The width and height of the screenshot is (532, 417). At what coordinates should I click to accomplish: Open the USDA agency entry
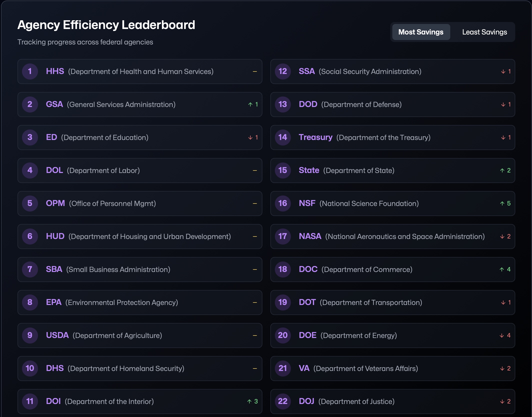tap(57, 335)
